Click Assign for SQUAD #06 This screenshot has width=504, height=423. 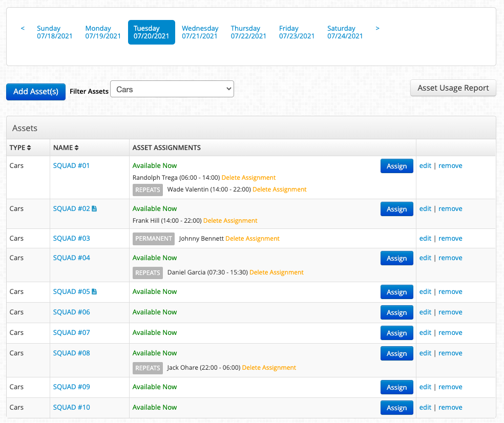click(396, 313)
